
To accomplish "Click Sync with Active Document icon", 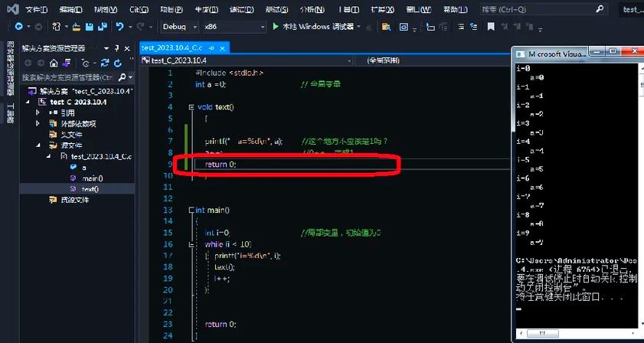I will tap(105, 64).
